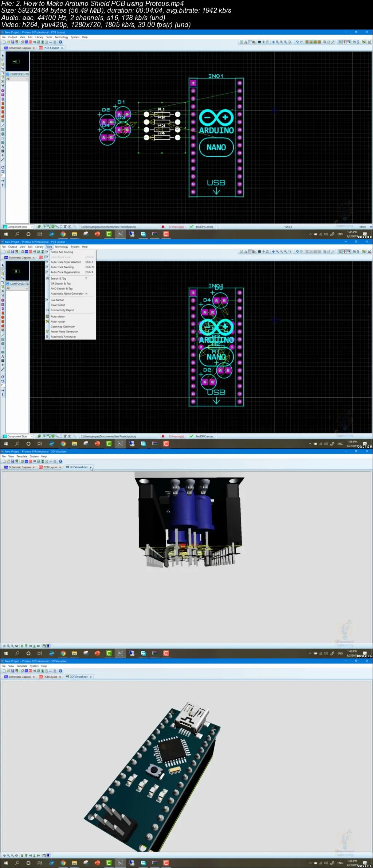The height and width of the screenshot is (868, 373).
Task: Open the All category dropdown in second frame
Action: tap(17, 288)
